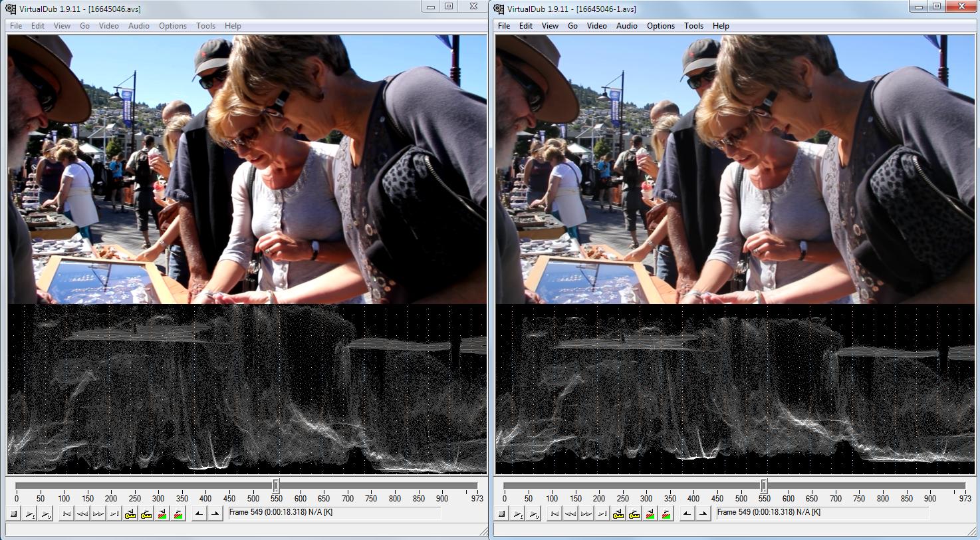Viewport: 980px width, 540px height.
Task: Open File menu in left VirtualDub window
Action: (16, 26)
